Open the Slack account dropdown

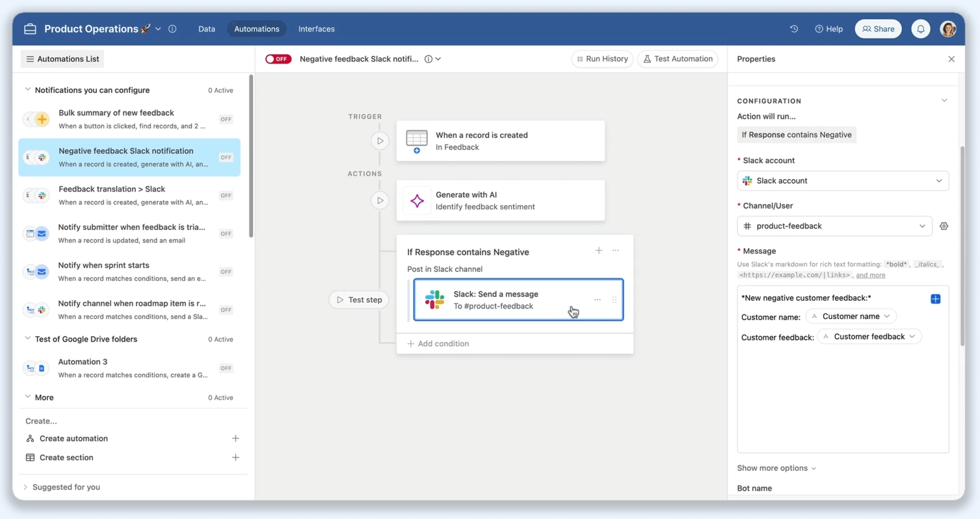(x=843, y=181)
